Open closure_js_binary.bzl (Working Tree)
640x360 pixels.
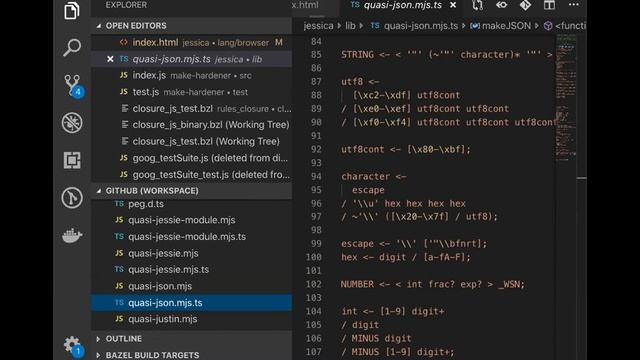point(191,125)
